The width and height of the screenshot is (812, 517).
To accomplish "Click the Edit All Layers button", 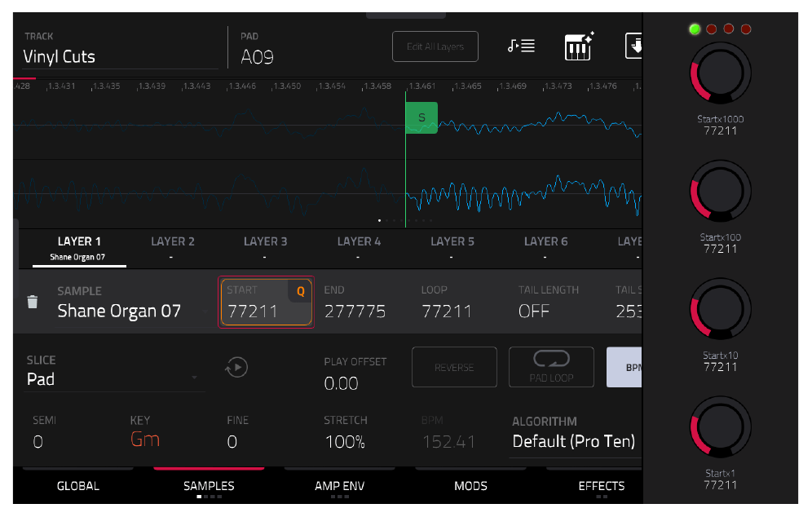I will [x=435, y=46].
